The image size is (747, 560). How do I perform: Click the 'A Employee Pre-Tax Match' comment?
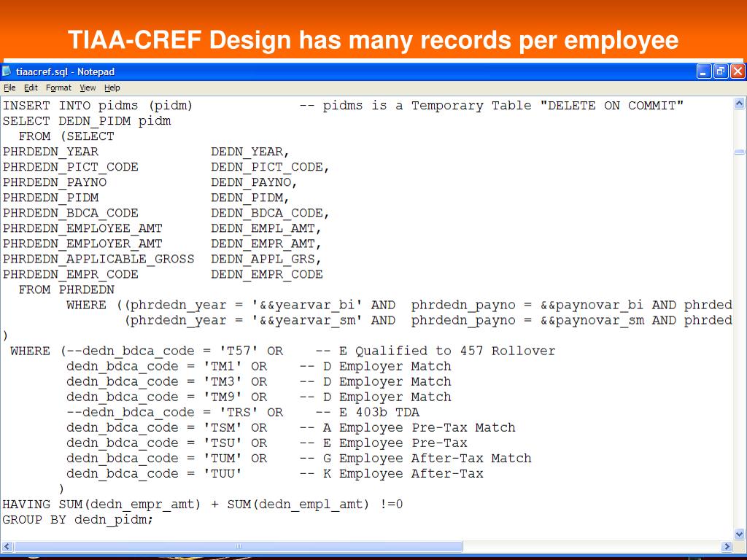tap(419, 427)
